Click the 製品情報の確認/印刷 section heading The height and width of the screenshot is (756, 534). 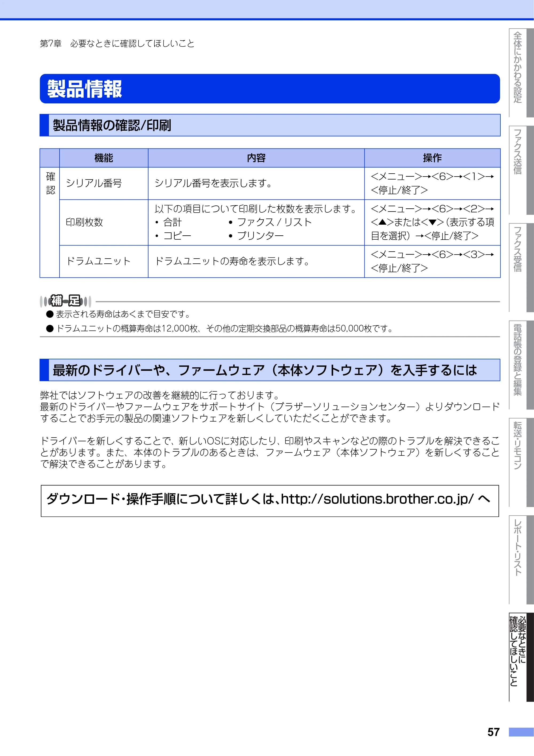tap(270, 125)
